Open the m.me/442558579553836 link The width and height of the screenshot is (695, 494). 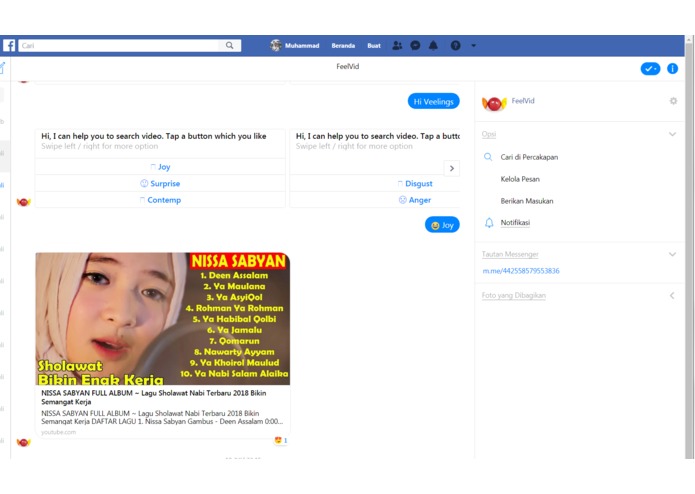pyautogui.click(x=521, y=271)
